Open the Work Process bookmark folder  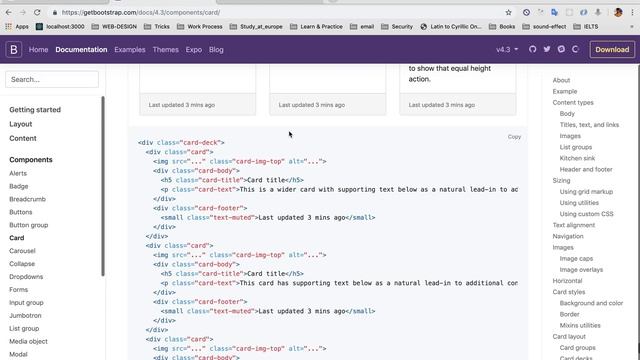tap(200, 27)
